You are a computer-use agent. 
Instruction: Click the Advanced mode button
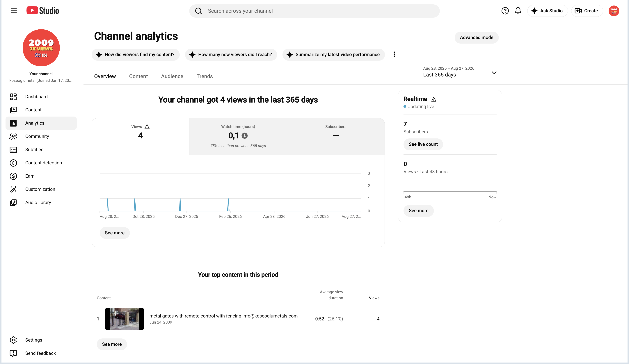(x=477, y=38)
